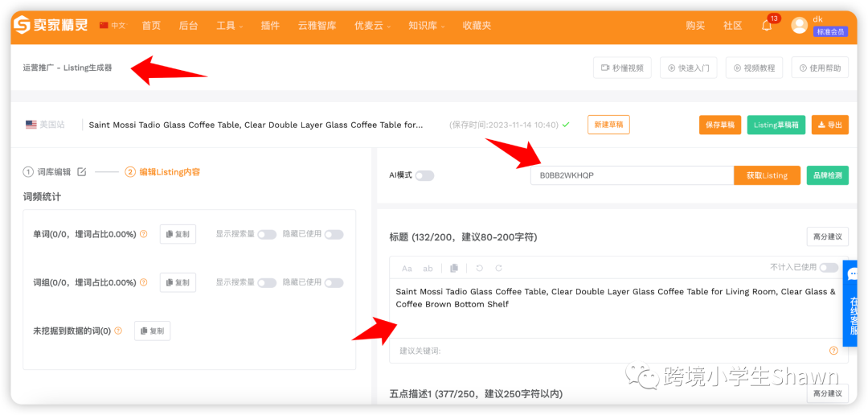Click the green saved checkmark icon

click(x=566, y=125)
